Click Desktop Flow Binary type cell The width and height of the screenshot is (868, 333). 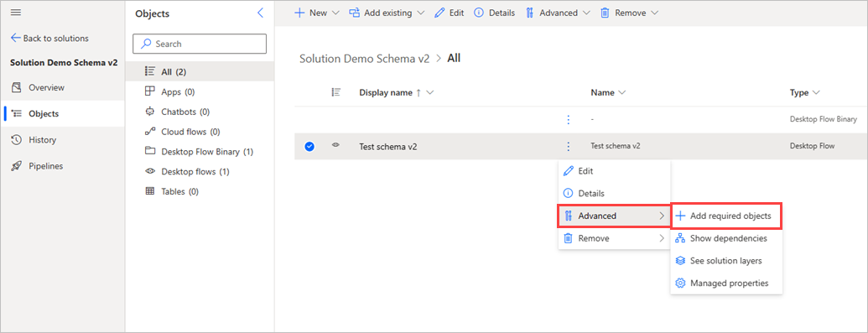click(x=824, y=119)
